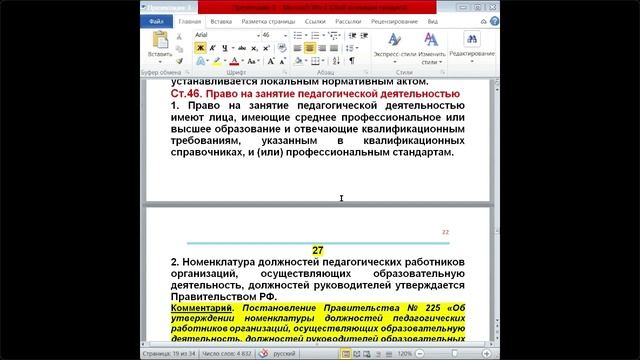Switch to the Рецензирование tab

click(394, 21)
